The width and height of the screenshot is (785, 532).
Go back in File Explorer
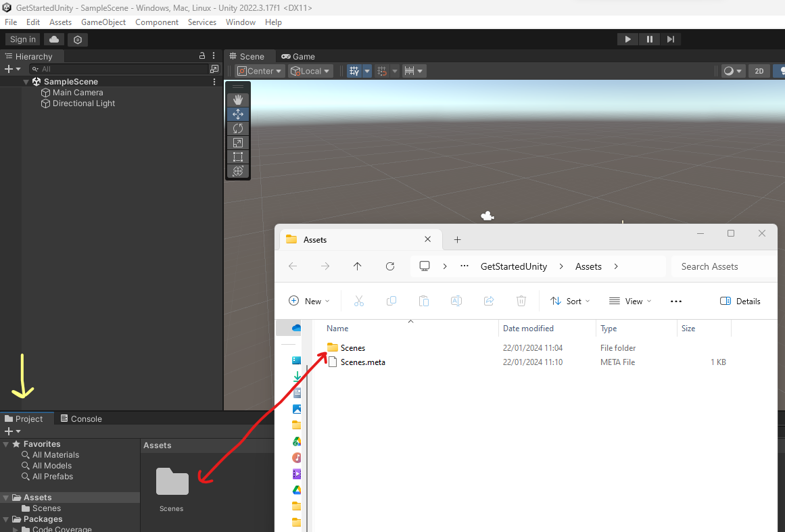coord(293,266)
